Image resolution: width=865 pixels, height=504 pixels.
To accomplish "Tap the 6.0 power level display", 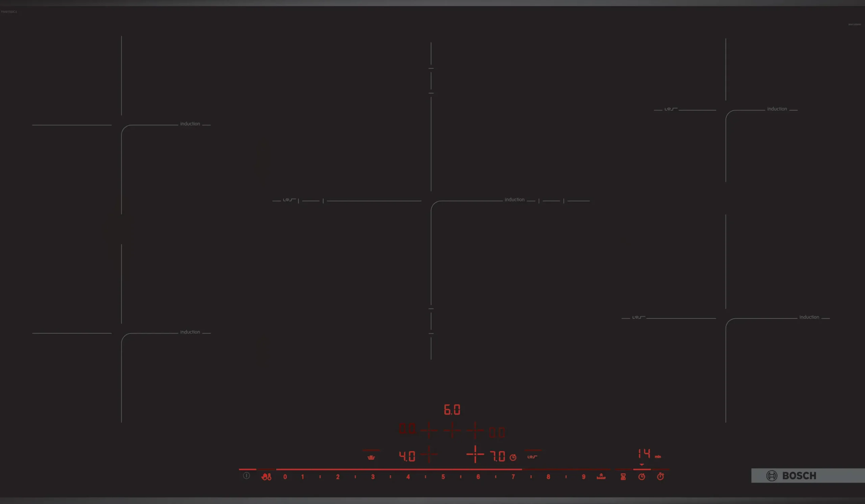I will (x=452, y=409).
